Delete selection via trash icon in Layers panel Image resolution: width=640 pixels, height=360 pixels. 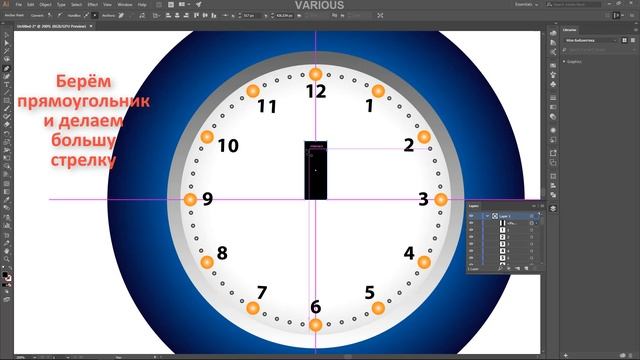click(535, 269)
